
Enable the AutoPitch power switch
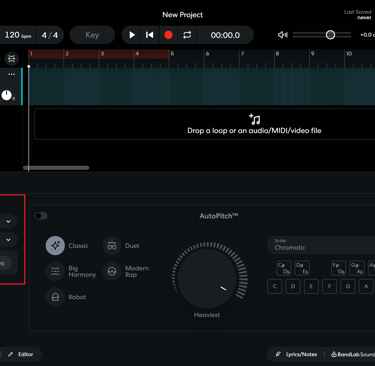point(41,216)
